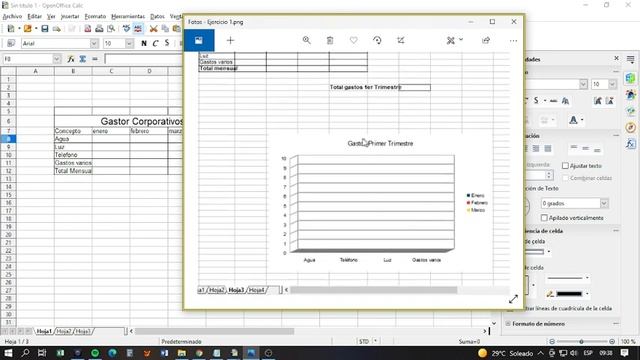Screen dimensions: 640x360
Task: Click the Copy icon in Calc toolbar
Action: (165, 29)
